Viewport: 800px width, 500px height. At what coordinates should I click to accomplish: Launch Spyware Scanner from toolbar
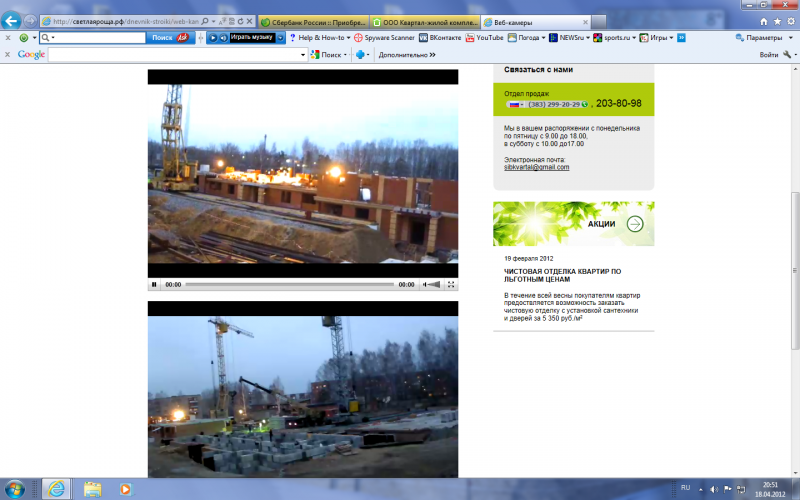click(383, 37)
